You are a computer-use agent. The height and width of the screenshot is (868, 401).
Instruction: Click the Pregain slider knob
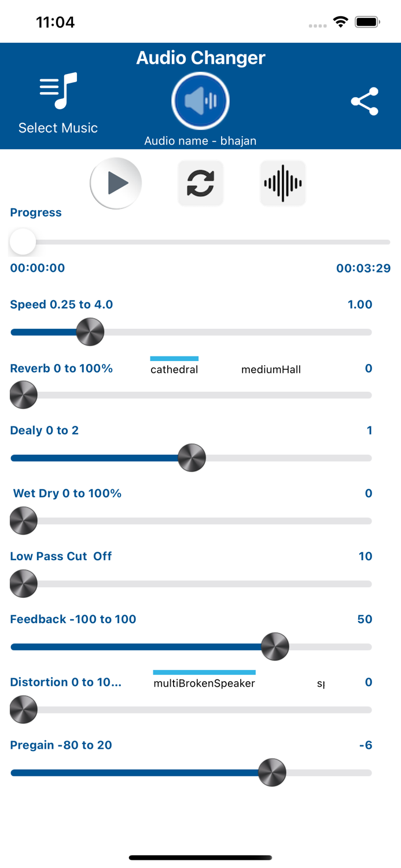pyautogui.click(x=272, y=773)
